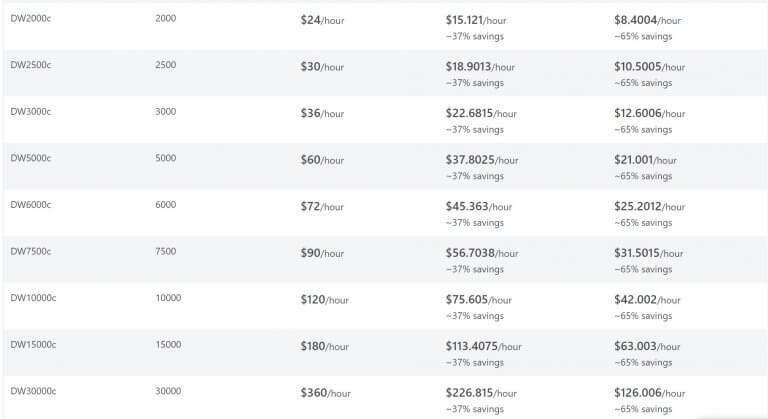Screen dimensions: 768x419
Task: Select the $63.003/hour price
Action: point(645,347)
